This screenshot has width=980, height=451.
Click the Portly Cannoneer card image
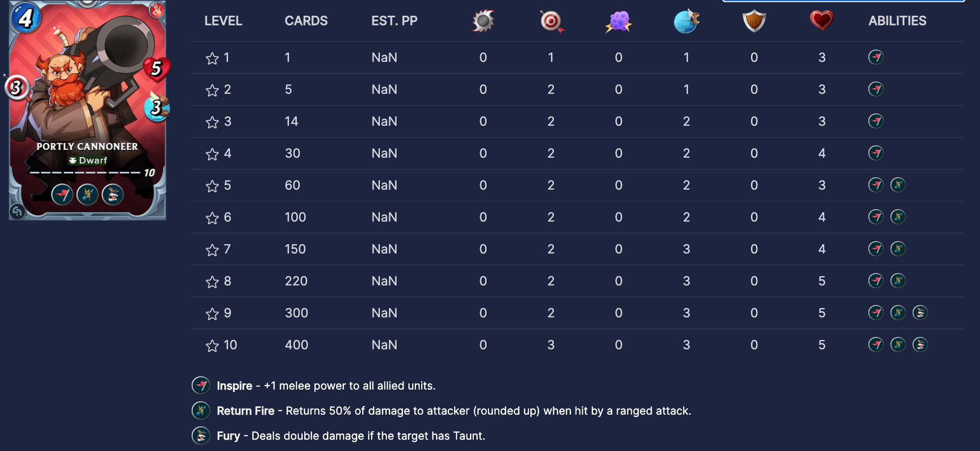87,111
